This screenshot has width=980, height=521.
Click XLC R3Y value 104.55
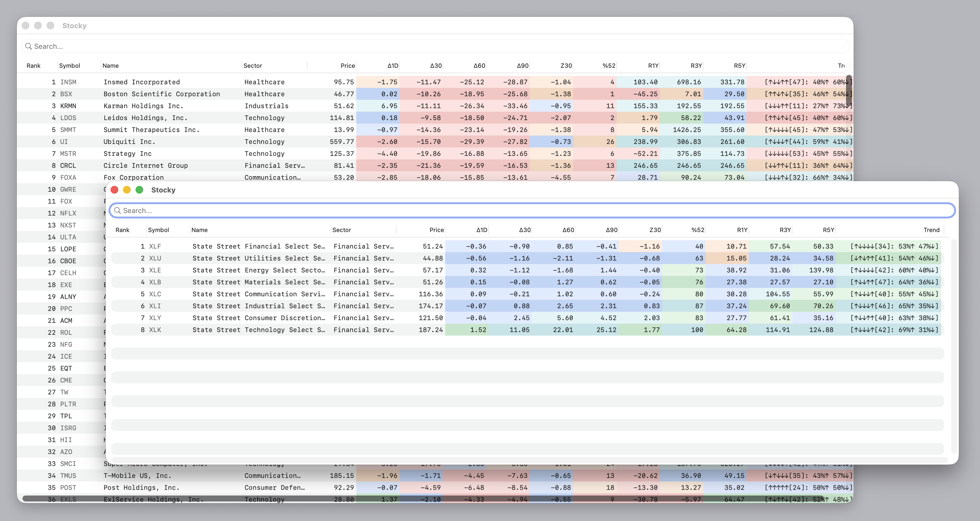pos(778,294)
